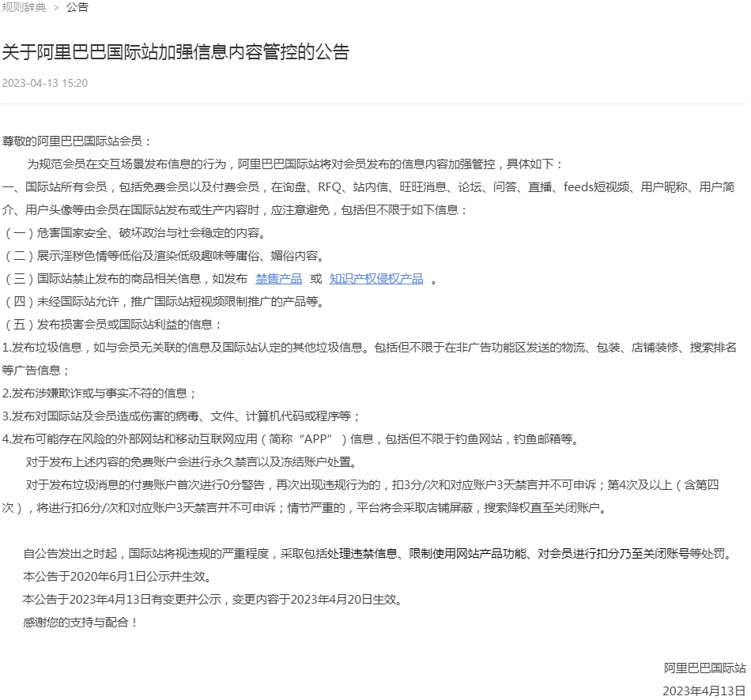751x700 pixels.
Task: Click the line 自公告发出之时起
Action: [x=379, y=554]
